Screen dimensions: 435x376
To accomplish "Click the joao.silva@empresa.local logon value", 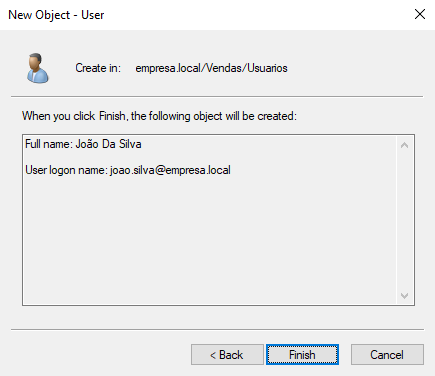I will pyautogui.click(x=170, y=170).
